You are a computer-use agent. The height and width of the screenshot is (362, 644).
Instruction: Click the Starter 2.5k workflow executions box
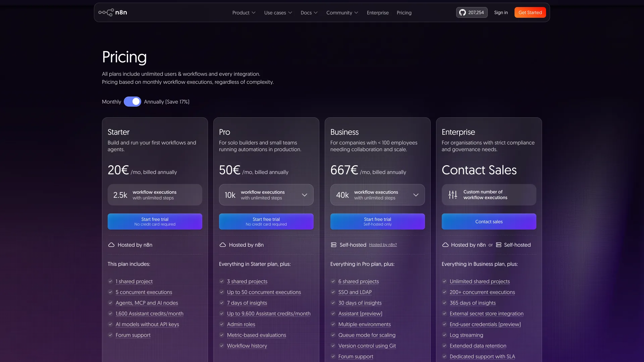155,195
